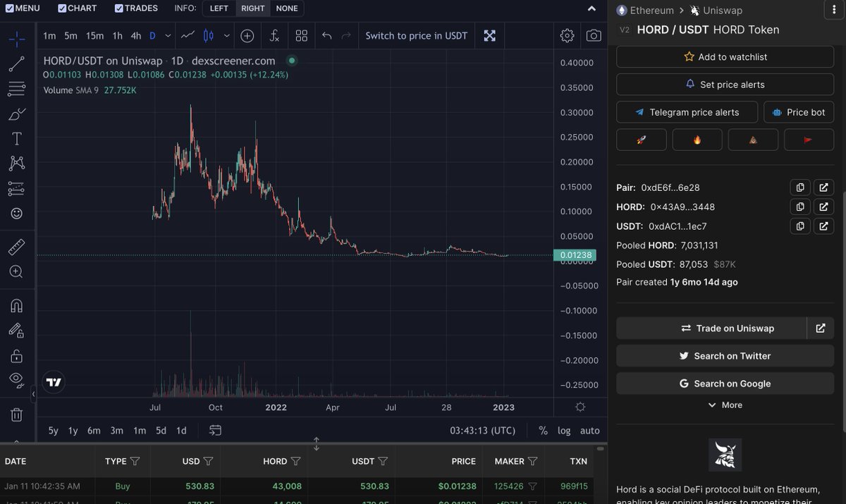
Task: Filter trades by USD column
Action: point(208,461)
